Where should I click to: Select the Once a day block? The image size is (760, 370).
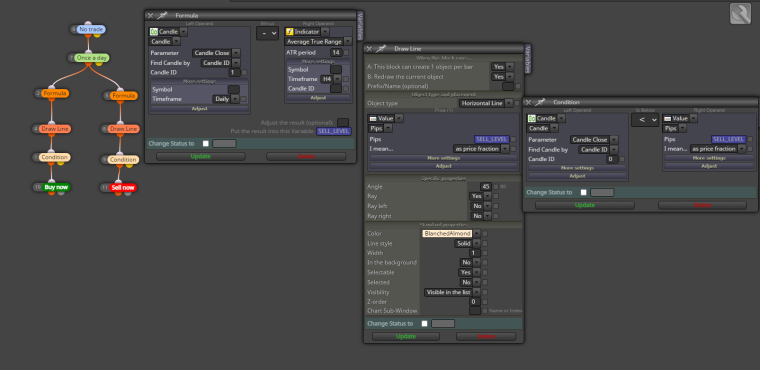click(x=92, y=58)
